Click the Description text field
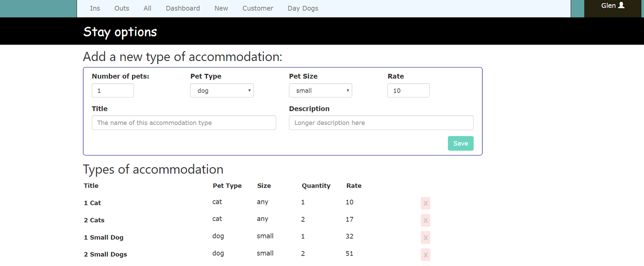 point(381,123)
